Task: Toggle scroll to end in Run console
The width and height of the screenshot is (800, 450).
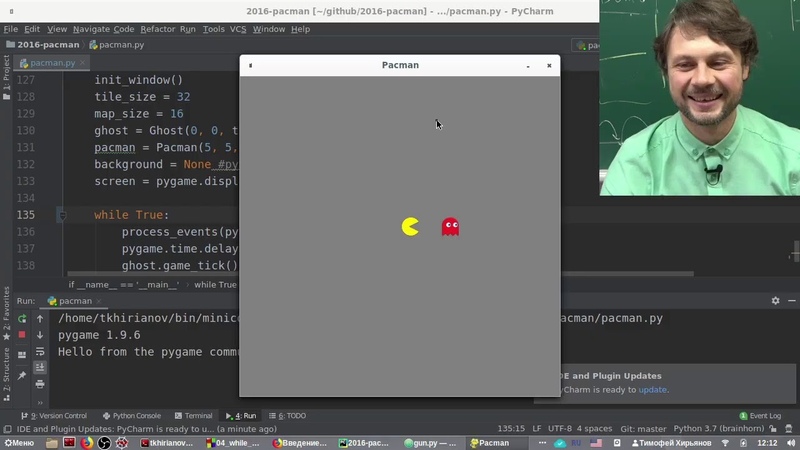Action: point(40,367)
